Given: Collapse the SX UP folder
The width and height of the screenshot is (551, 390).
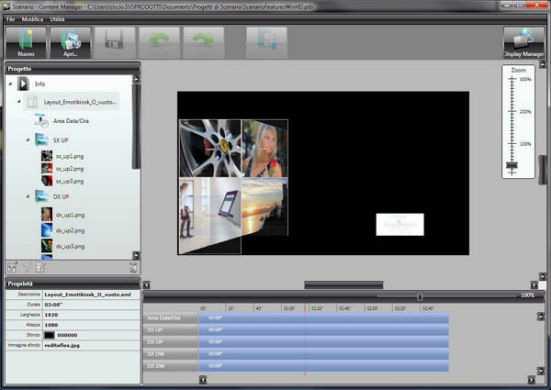Looking at the screenshot, I should 28,140.
